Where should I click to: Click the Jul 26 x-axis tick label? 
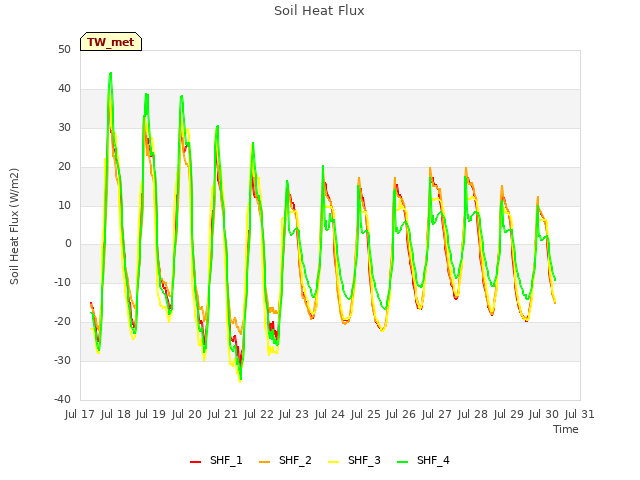pyautogui.click(x=401, y=414)
